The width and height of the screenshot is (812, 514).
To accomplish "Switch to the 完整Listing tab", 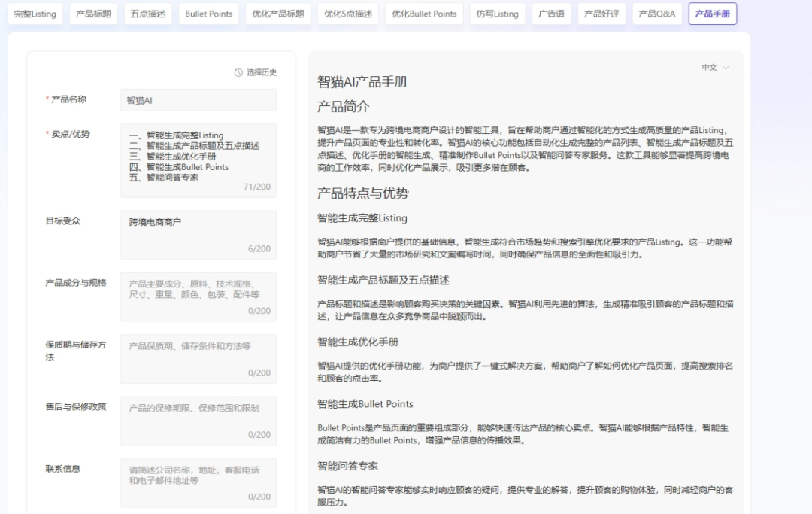I will 35,13.
